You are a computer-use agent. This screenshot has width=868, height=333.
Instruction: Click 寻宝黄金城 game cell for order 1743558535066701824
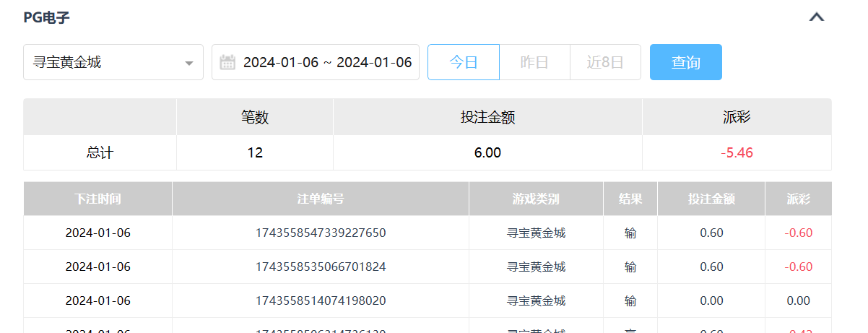(x=536, y=267)
